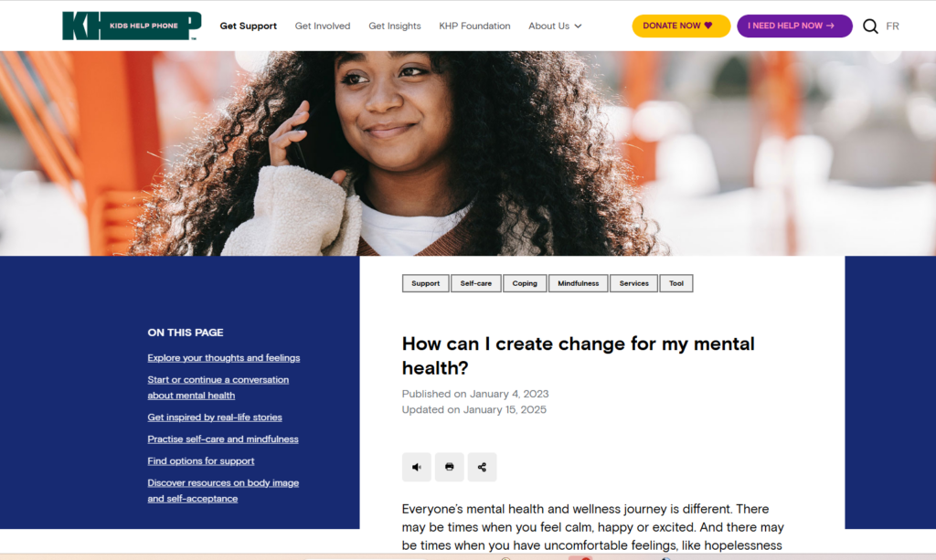This screenshot has width=936, height=560.
Task: Go to Get Insights section
Action: click(395, 26)
